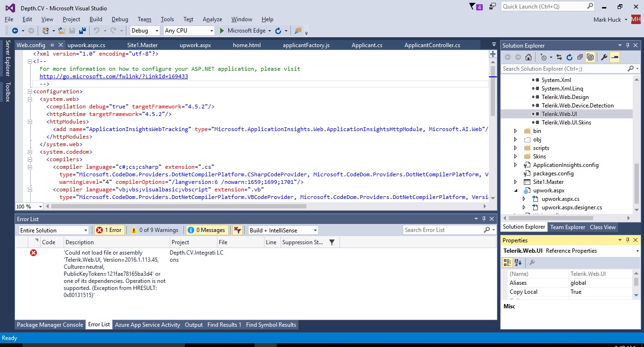Click Refresh in Solution Explorer toolbar
The height and width of the screenshot is (347, 644).
pyautogui.click(x=569, y=57)
